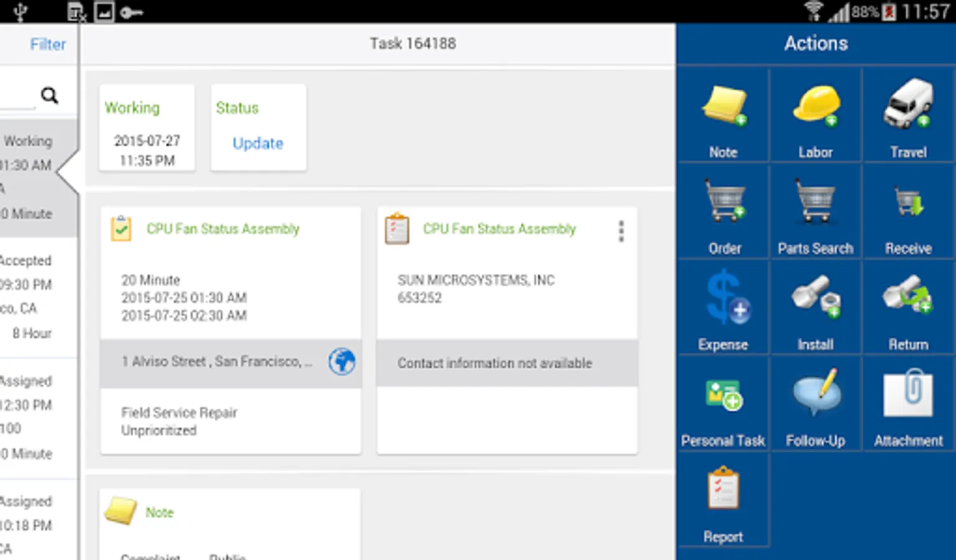Screen dimensions: 956x560
Task: Open overflow menu on customer card
Action: coord(621,231)
